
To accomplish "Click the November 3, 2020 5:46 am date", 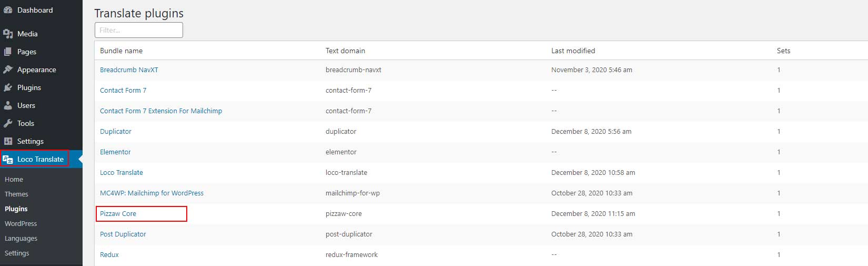I will pos(592,70).
